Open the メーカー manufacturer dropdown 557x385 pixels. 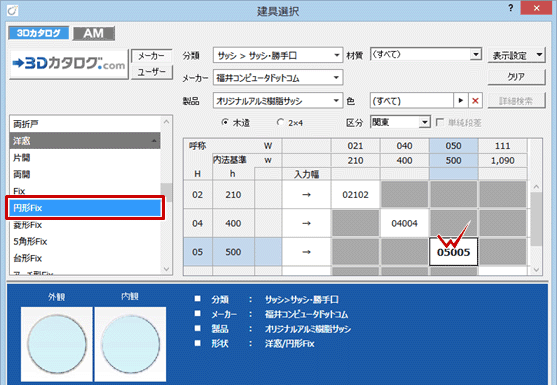(x=278, y=77)
